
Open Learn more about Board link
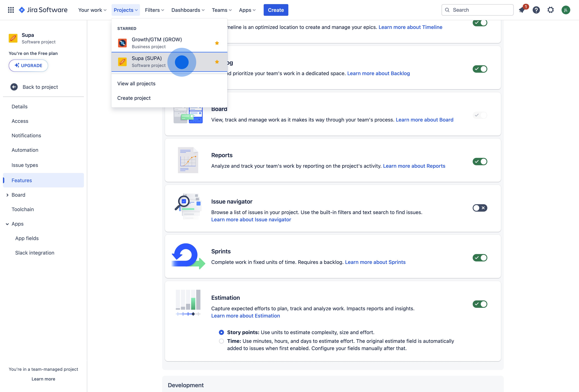tap(424, 120)
